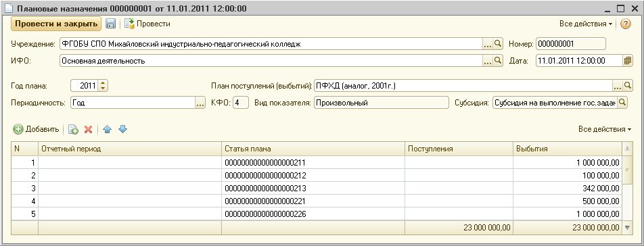Click ellipsis button of ИФО field

click(x=488, y=61)
